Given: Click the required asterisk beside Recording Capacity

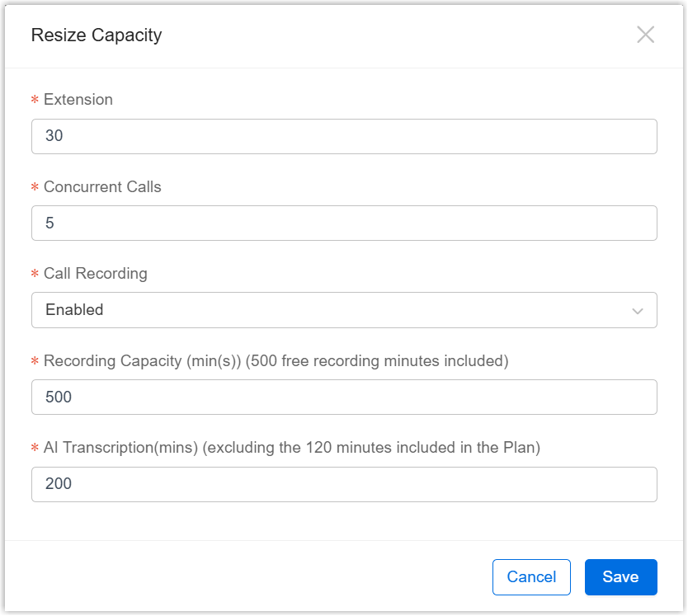Looking at the screenshot, I should [x=35, y=362].
